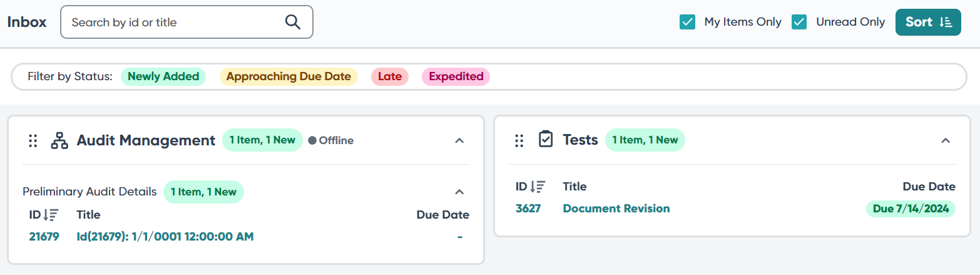The image size is (980, 275).
Task: Collapse the Audit Management panel
Action: point(459,141)
